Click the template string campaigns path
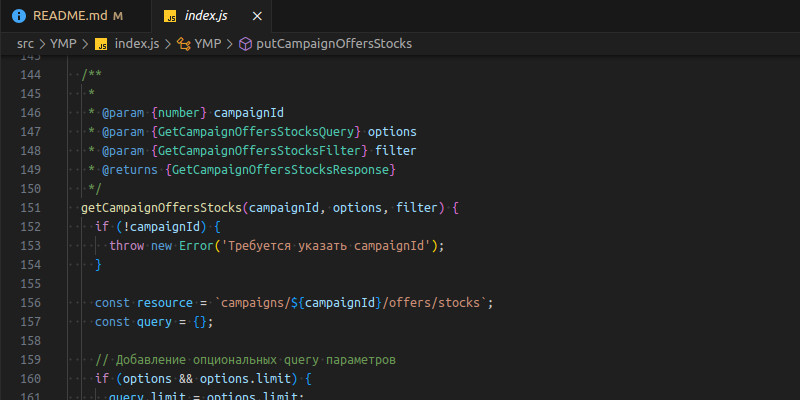The image size is (800, 400). (x=351, y=303)
